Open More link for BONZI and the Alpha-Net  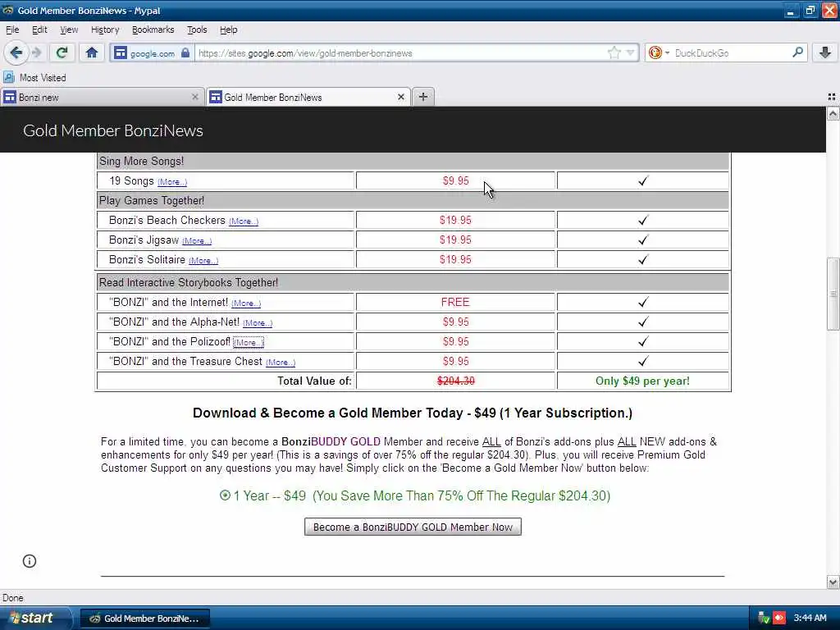point(257,323)
